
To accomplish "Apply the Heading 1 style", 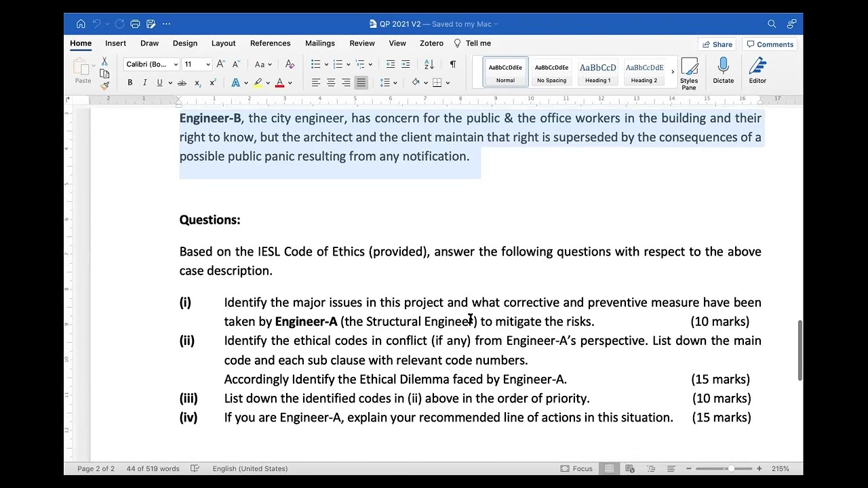I will (x=597, y=71).
